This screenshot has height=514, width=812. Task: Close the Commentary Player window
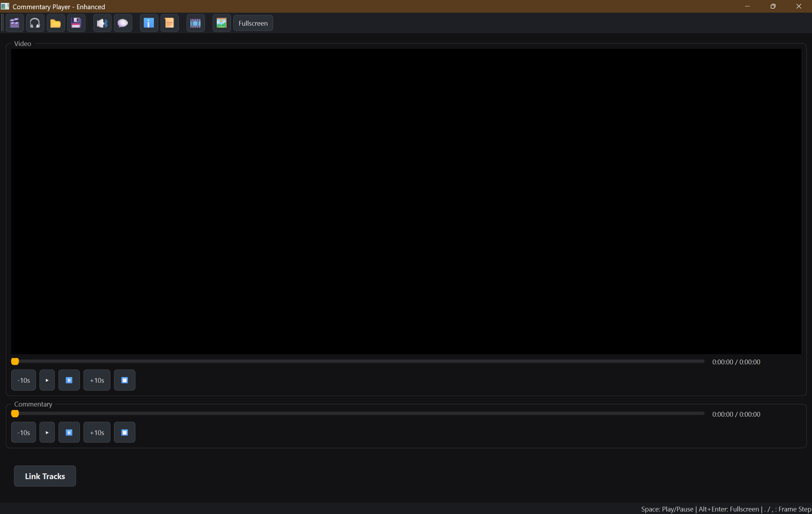798,6
